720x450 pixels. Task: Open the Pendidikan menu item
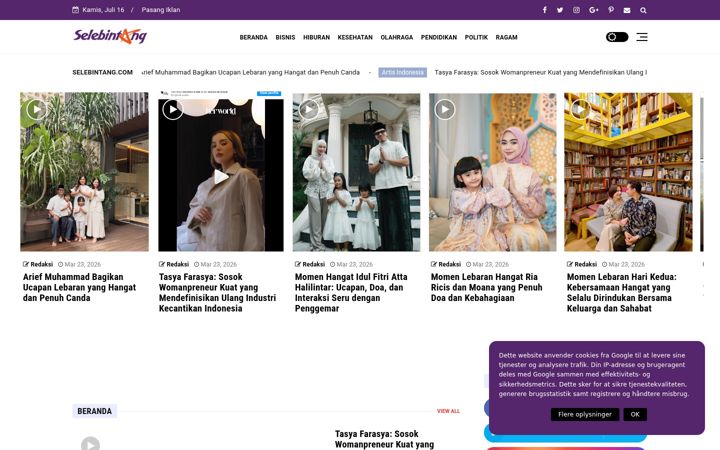pyautogui.click(x=439, y=37)
